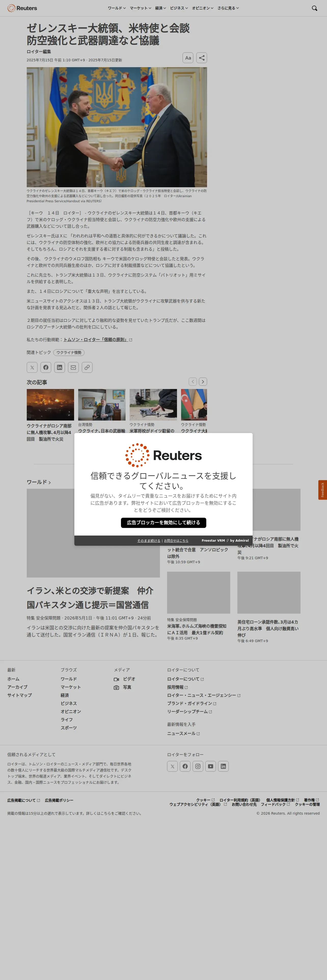Open the footer 写真 link
Viewport: 327px width, 980px height.
[x=122, y=687]
